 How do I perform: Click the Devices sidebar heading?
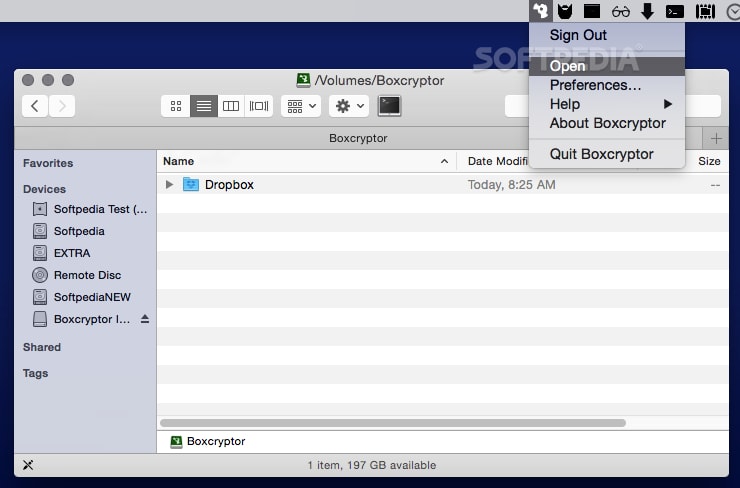tap(44, 189)
